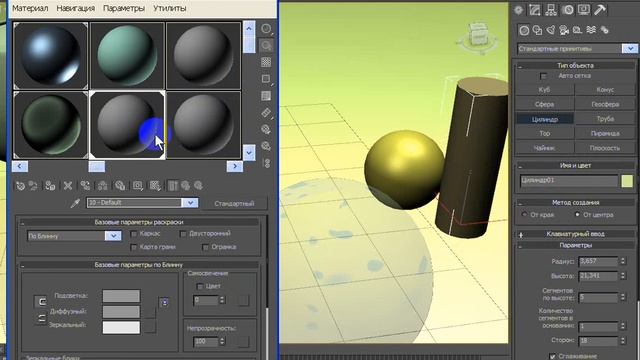
Task: Select the Cameras category icon
Action: click(564, 30)
